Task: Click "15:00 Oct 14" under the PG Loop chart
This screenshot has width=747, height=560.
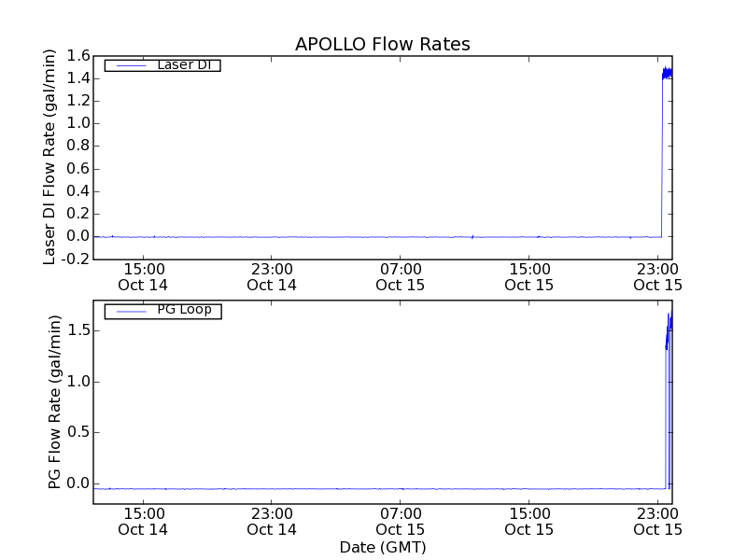Action: tap(143, 522)
